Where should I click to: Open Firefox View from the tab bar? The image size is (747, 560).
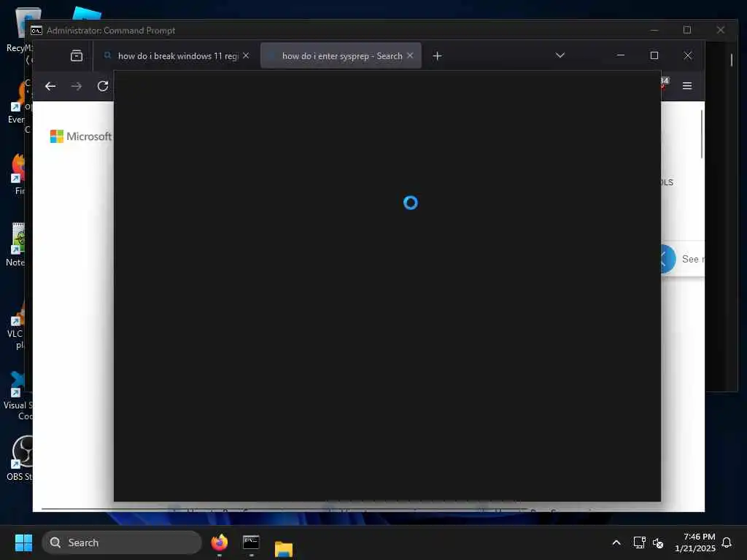(76, 55)
